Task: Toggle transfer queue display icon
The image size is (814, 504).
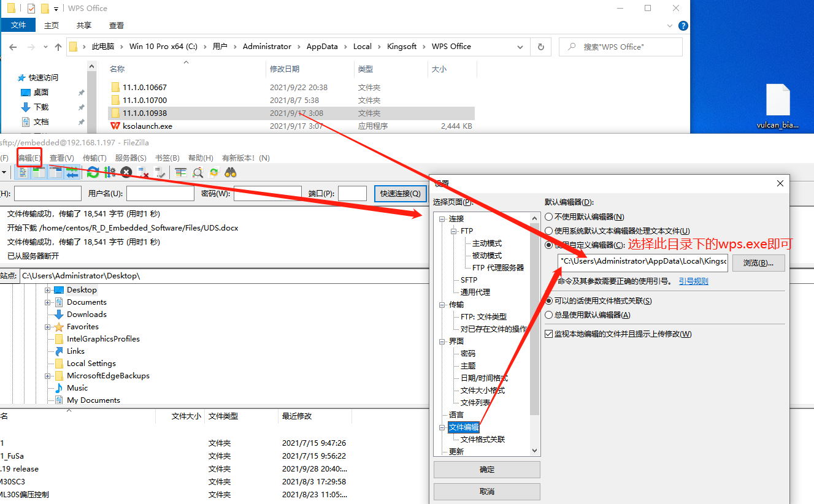Action: 72,173
